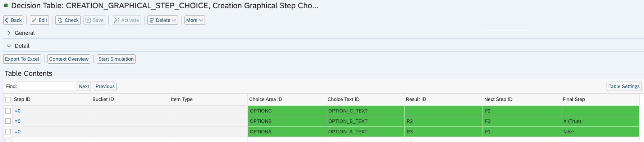Image resolution: width=644 pixels, height=142 pixels.
Task: Click the green square status icon by the title
Action: [x=6, y=5]
